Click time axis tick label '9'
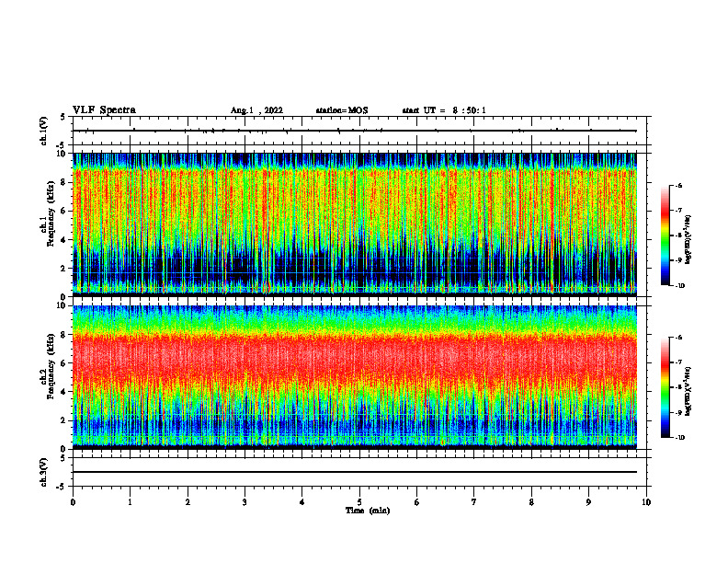 [x=588, y=502]
